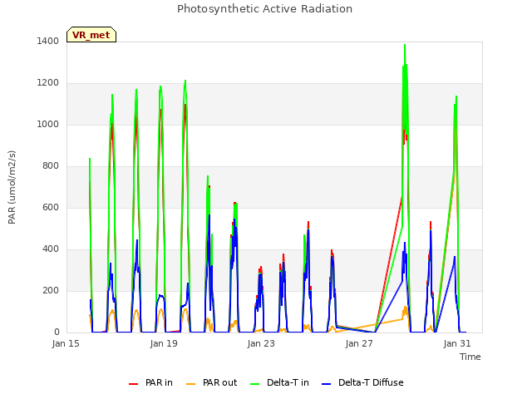Click the chart title Photosynthetic Active Radiation

tap(264, 9)
